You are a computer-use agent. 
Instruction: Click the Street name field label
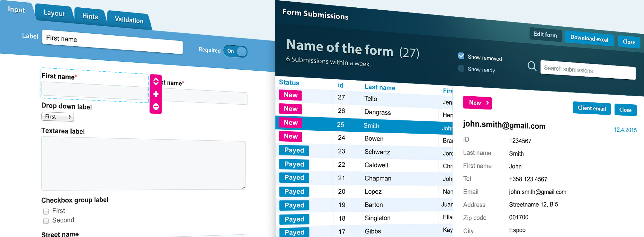tap(60, 234)
